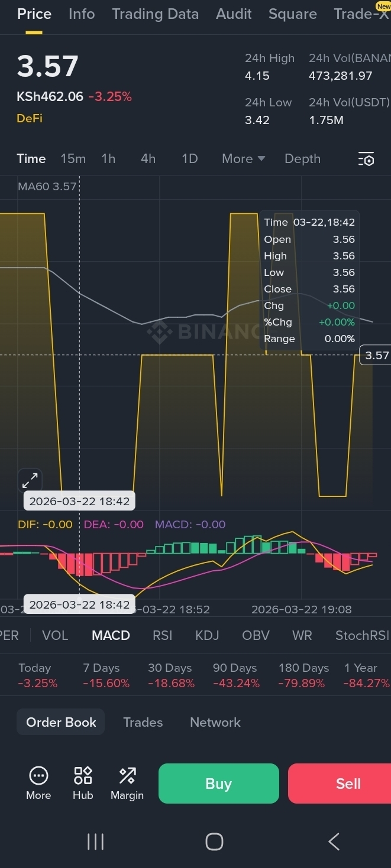The width and height of the screenshot is (391, 868).
Task: Select the OBV indicator
Action: point(256,636)
